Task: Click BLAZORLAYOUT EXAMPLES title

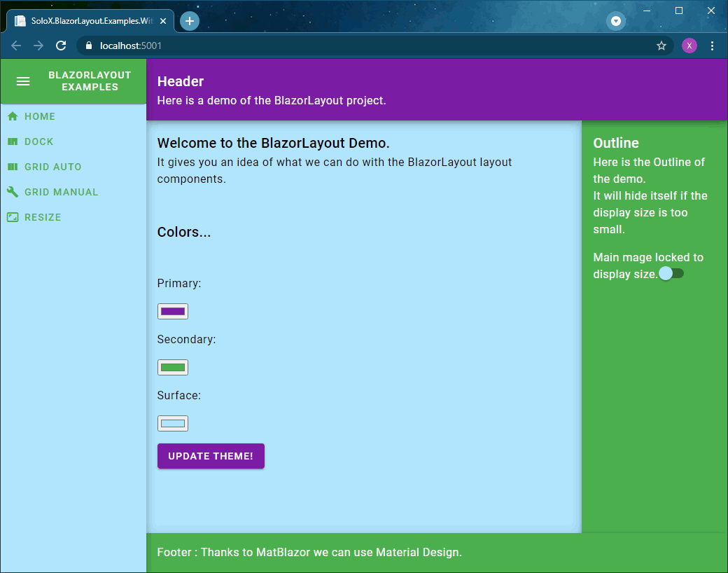Action: click(90, 81)
